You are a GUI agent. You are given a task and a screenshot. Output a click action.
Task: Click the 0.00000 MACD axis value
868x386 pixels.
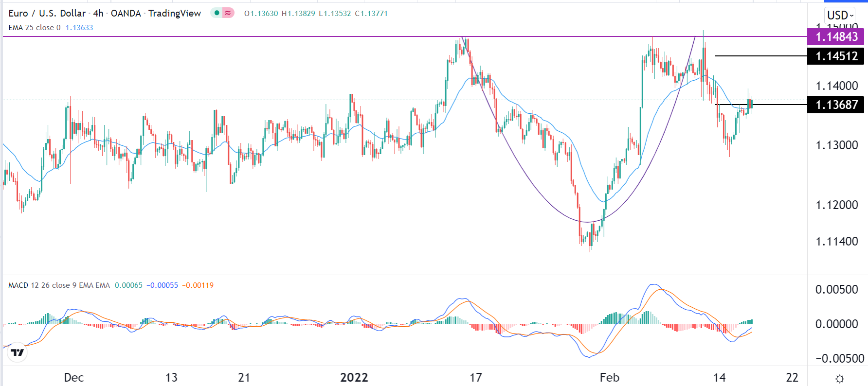tap(837, 324)
